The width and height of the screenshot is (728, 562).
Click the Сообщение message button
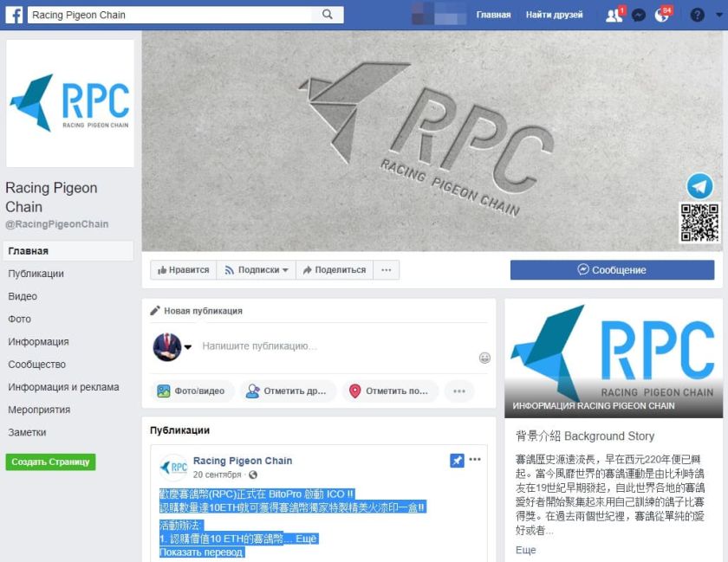(612, 269)
